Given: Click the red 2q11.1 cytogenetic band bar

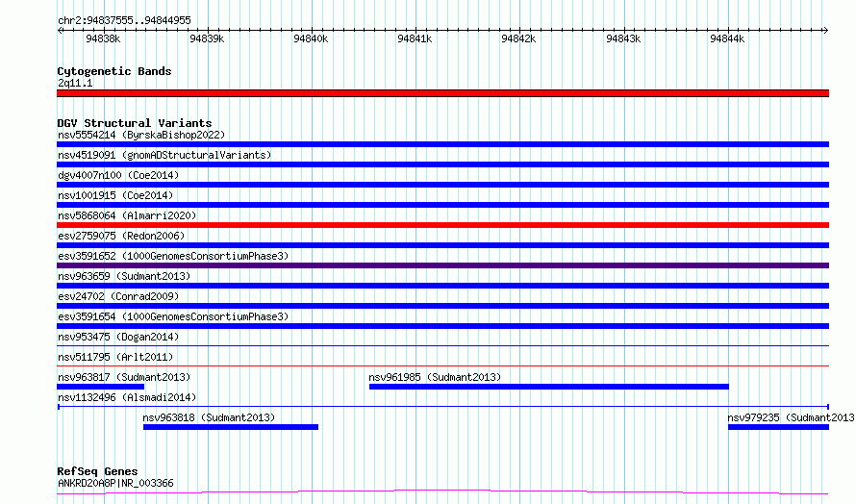Looking at the screenshot, I should [x=442, y=93].
